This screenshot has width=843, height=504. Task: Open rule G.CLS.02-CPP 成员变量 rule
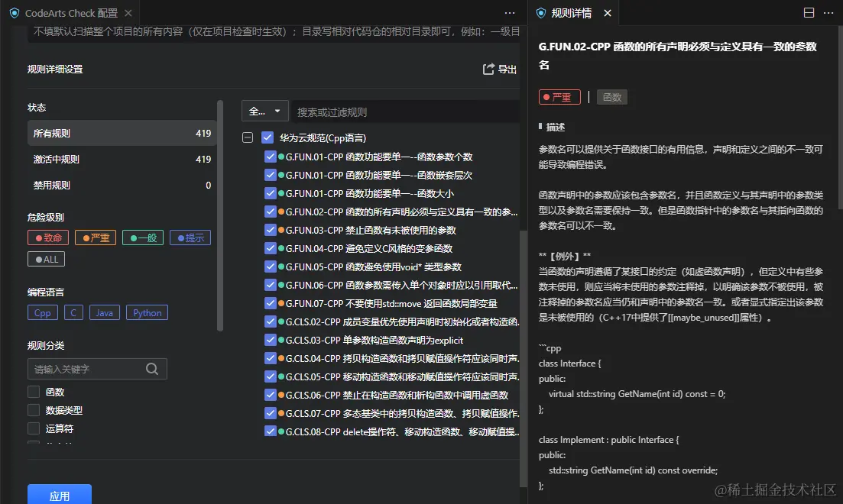[402, 321]
